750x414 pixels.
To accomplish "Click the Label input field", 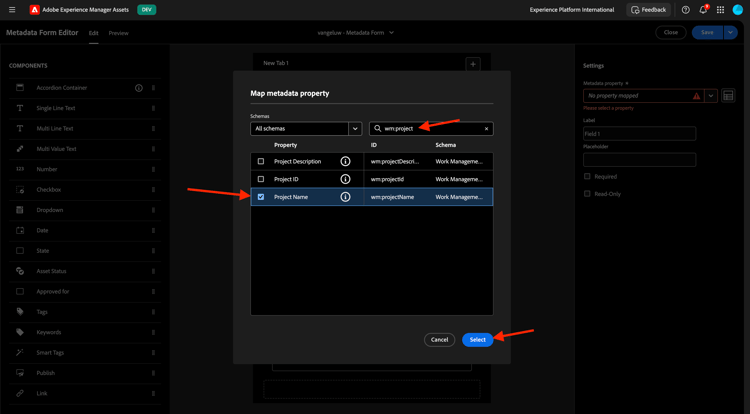I will point(640,134).
